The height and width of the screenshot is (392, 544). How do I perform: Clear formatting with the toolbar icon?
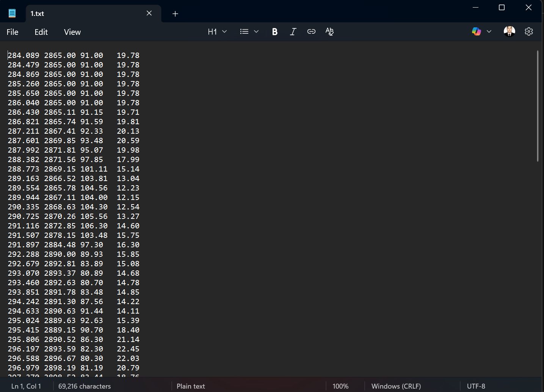[329, 32]
